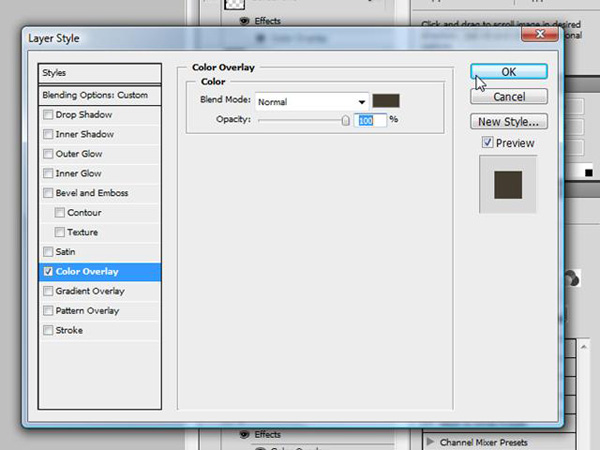Select the Pattern Overlay label

tap(88, 311)
